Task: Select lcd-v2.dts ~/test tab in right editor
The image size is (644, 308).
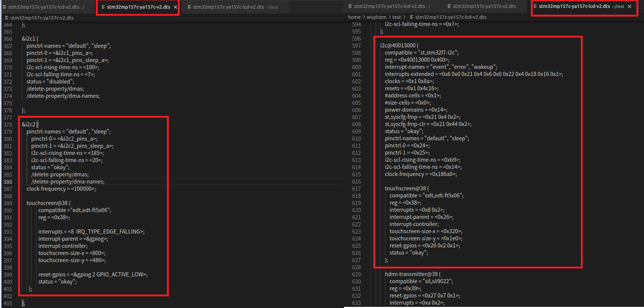Action: point(581,6)
